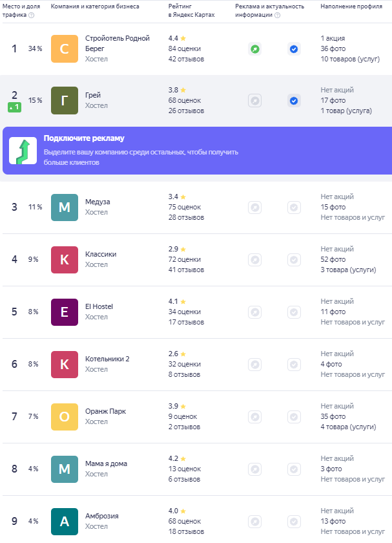Viewport: 392px width, 543px height.
Task: Click the gray advertising icon in Классики row
Action: coord(255,260)
